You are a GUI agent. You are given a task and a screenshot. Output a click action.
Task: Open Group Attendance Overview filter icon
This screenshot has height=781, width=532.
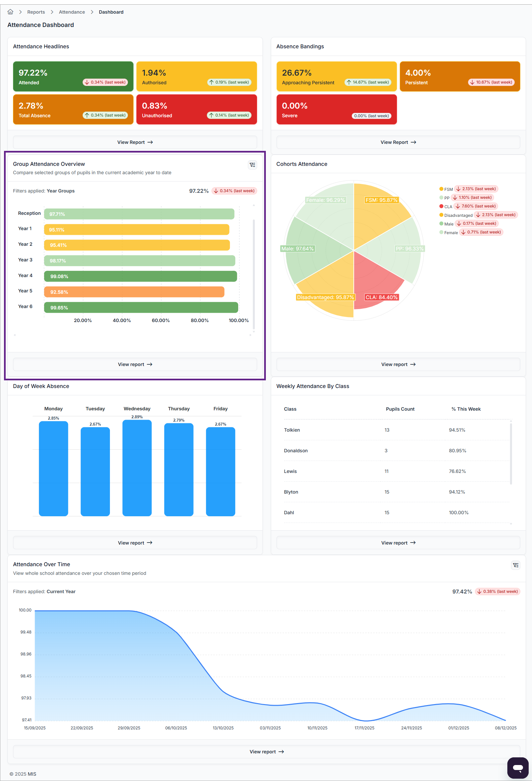coord(252,165)
